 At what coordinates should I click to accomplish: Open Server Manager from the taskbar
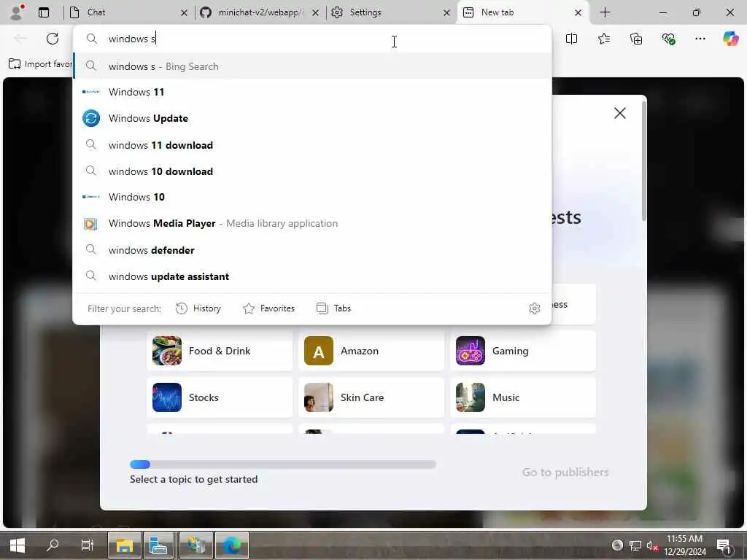[x=160, y=545]
